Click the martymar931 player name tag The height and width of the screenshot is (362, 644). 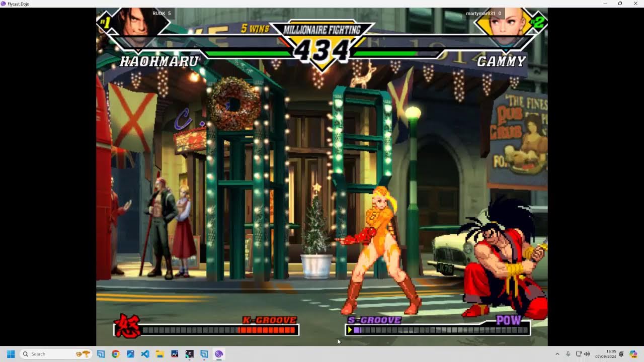484,13
